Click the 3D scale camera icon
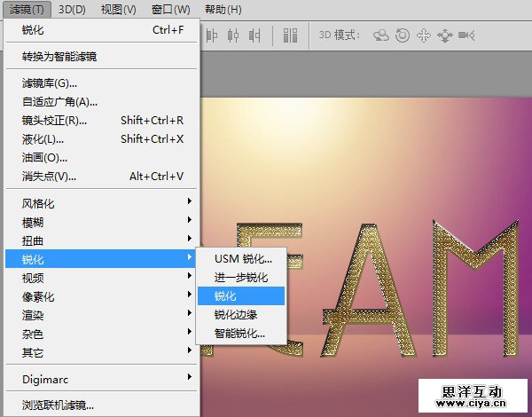Viewport: 532px width, 417px height. point(466,35)
